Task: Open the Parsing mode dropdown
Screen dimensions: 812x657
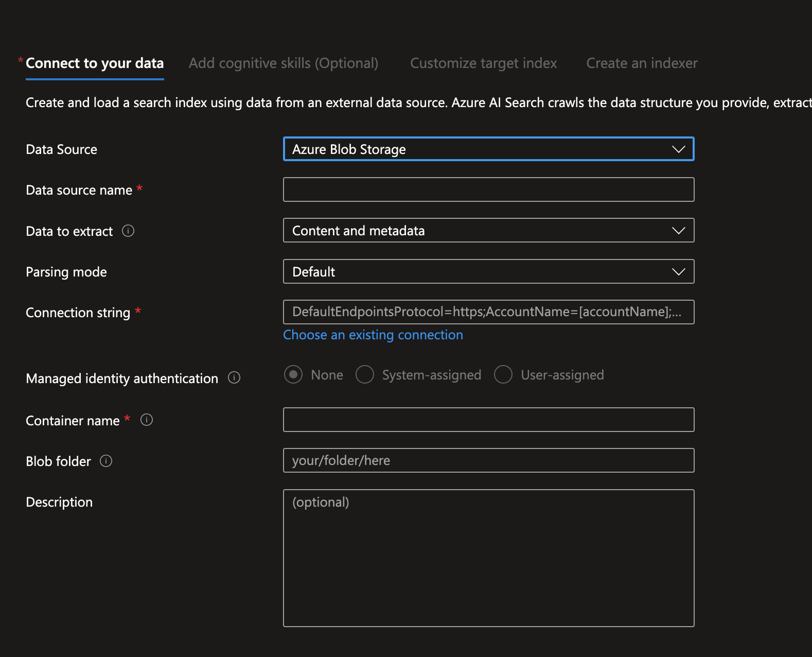Action: (x=488, y=271)
